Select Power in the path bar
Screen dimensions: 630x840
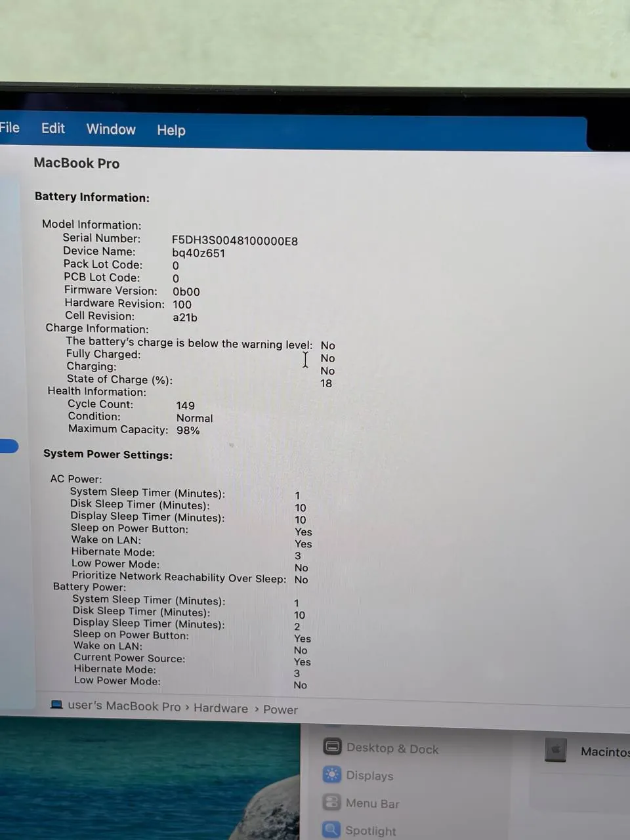click(280, 709)
